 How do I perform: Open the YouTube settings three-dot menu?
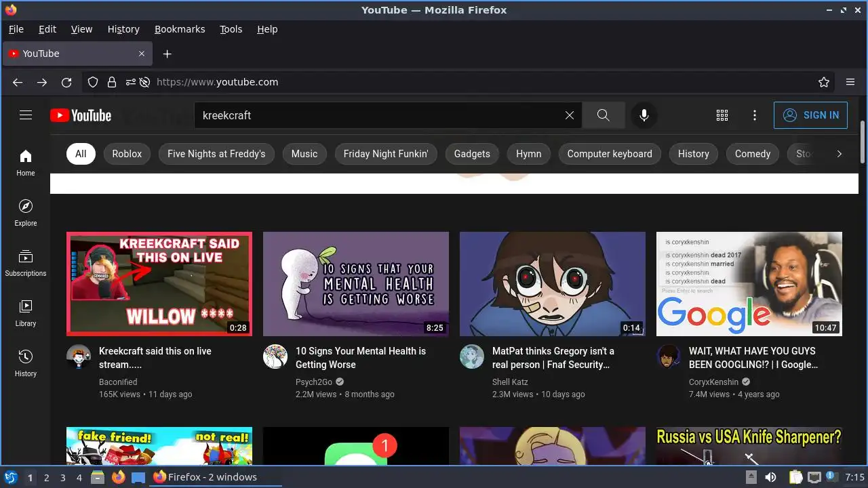755,115
